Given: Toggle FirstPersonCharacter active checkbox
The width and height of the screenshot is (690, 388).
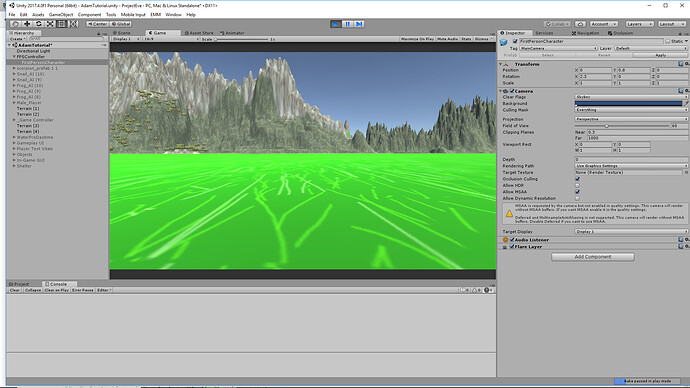Looking at the screenshot, I should (515, 41).
